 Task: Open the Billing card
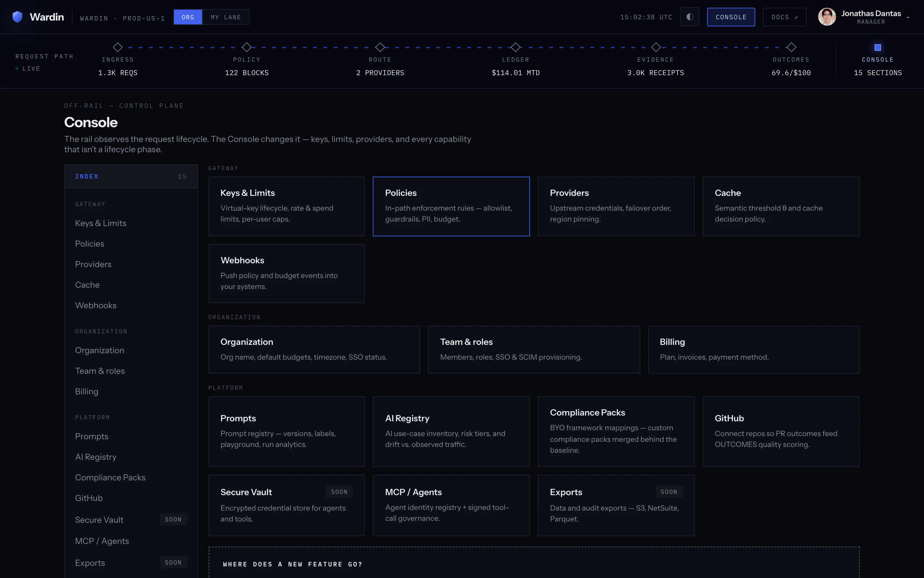754,350
